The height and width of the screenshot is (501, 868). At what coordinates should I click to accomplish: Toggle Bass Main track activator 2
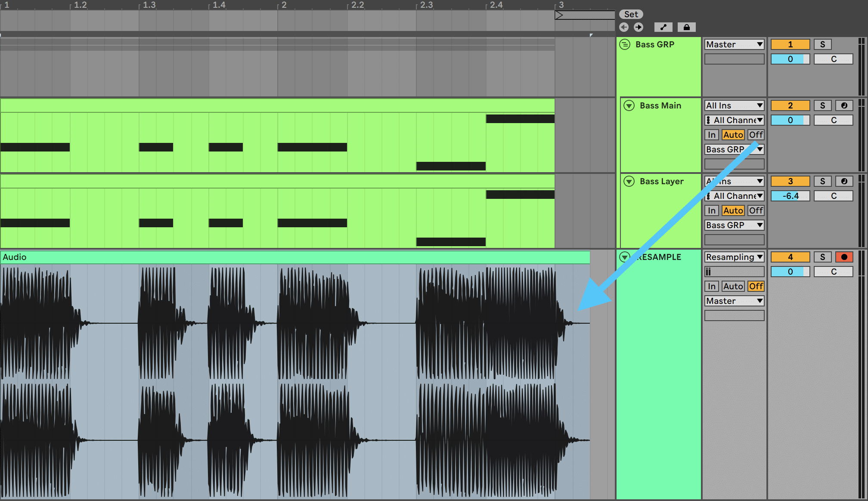pyautogui.click(x=790, y=105)
